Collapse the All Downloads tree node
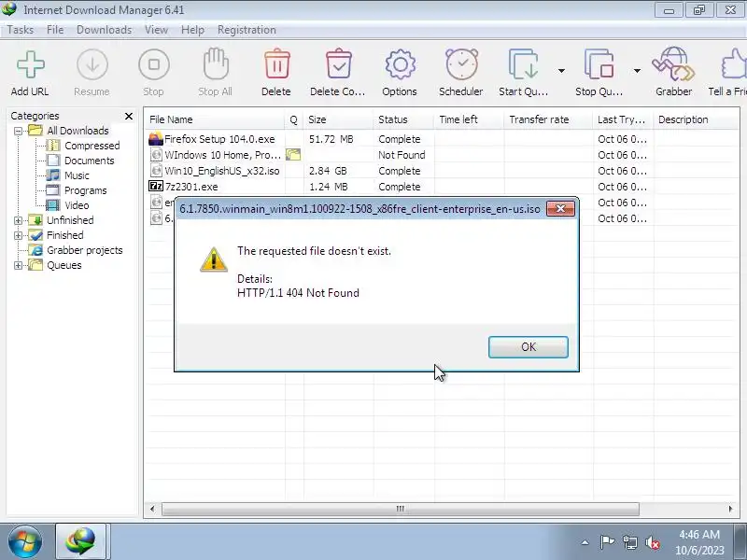Viewport: 747px width, 560px height. click(18, 131)
